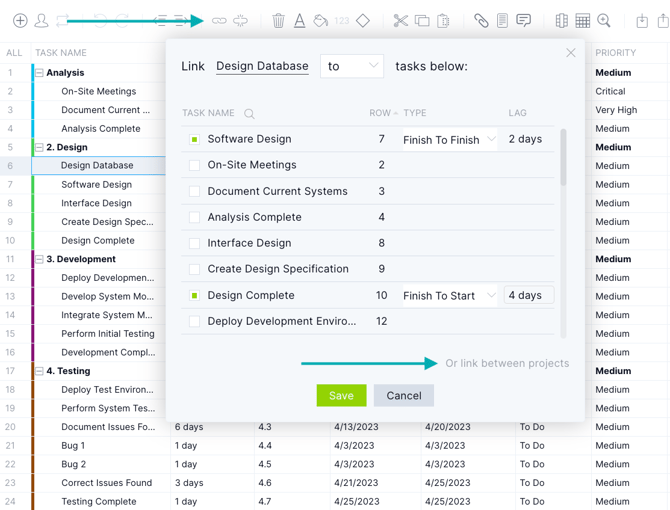Click the 6 days duration cell

pos(189,427)
